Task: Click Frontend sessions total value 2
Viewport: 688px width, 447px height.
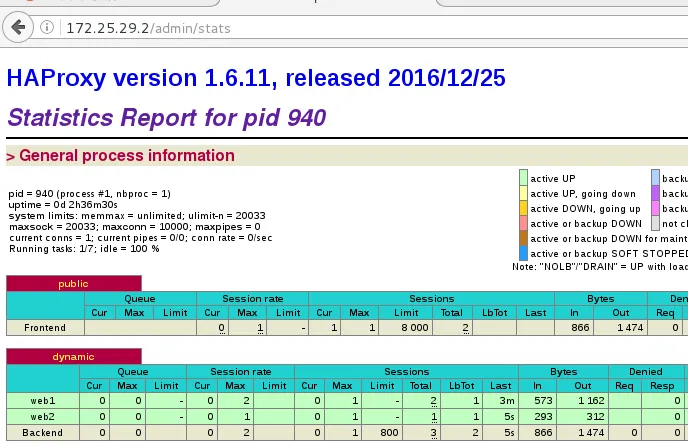Action: [465, 328]
